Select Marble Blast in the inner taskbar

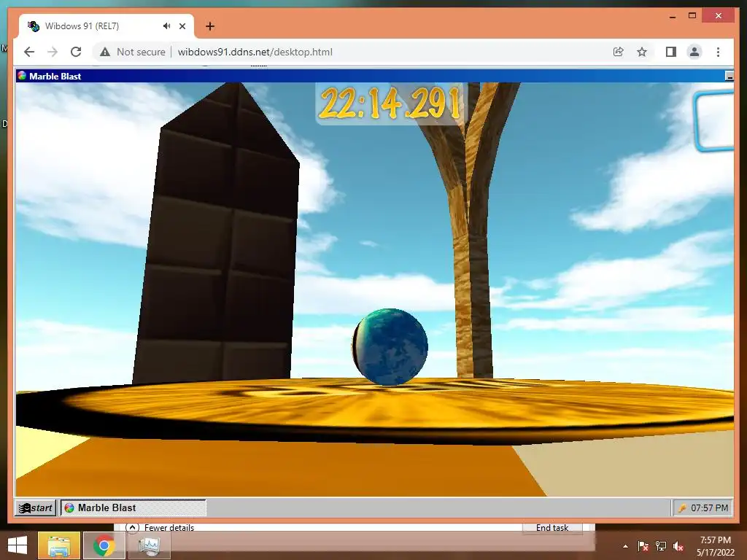[x=133, y=507]
